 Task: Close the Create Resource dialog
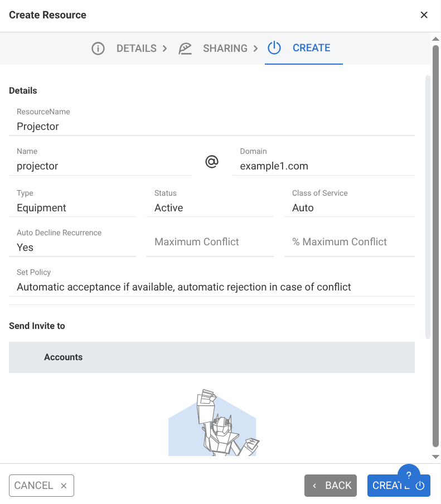(424, 15)
